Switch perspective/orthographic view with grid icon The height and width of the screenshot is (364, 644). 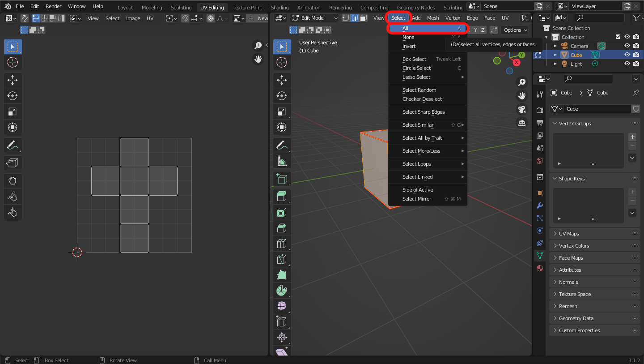[x=522, y=123]
